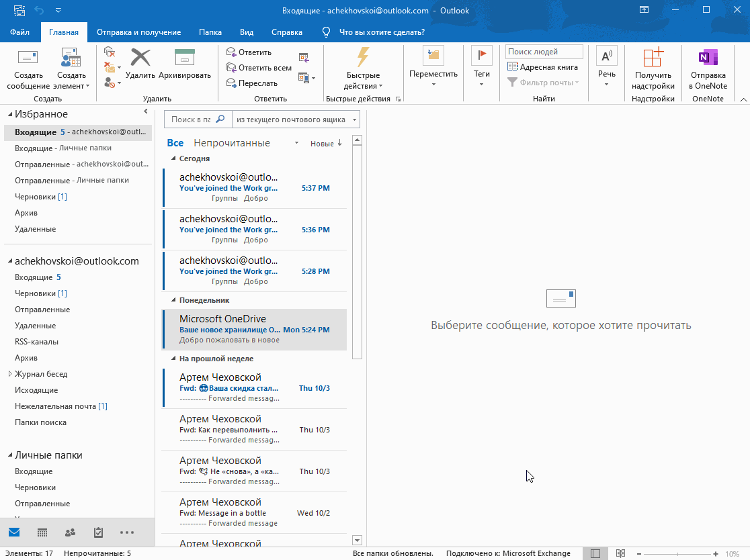The width and height of the screenshot is (750, 560).
Task: Collapse the Personal Folders (Личные папки) tree
Action: pyautogui.click(x=10, y=455)
